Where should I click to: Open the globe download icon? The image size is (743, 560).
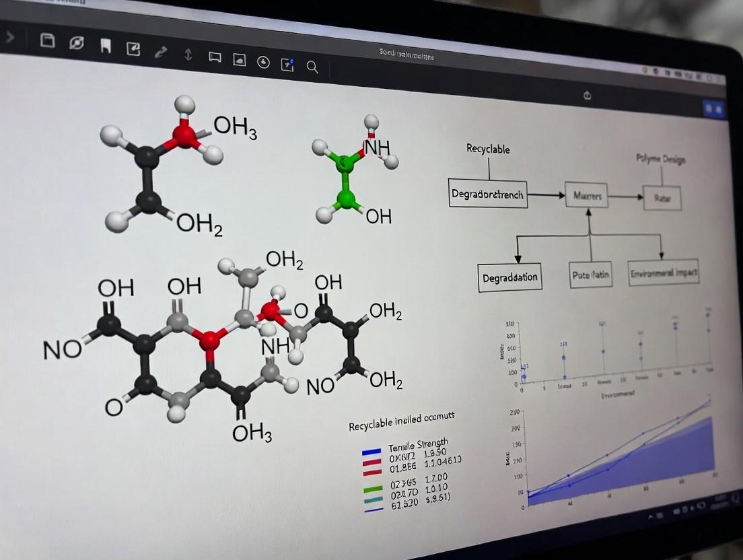(263, 62)
